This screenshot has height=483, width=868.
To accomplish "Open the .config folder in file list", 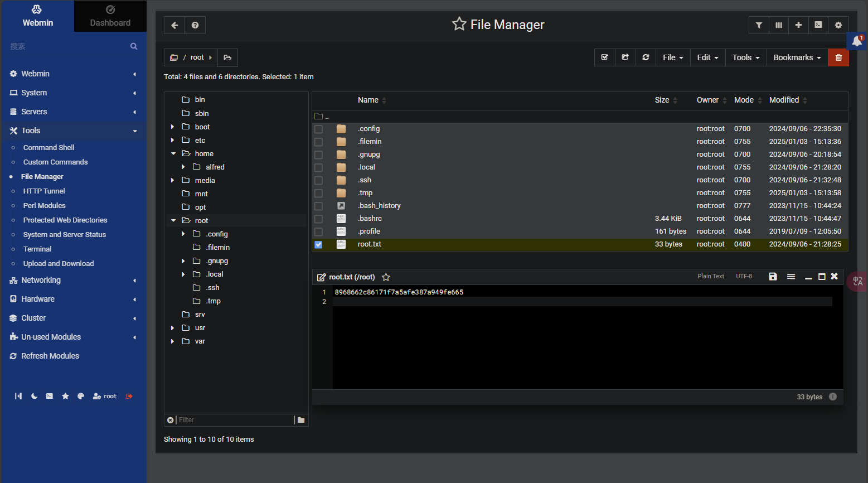I will pos(368,129).
